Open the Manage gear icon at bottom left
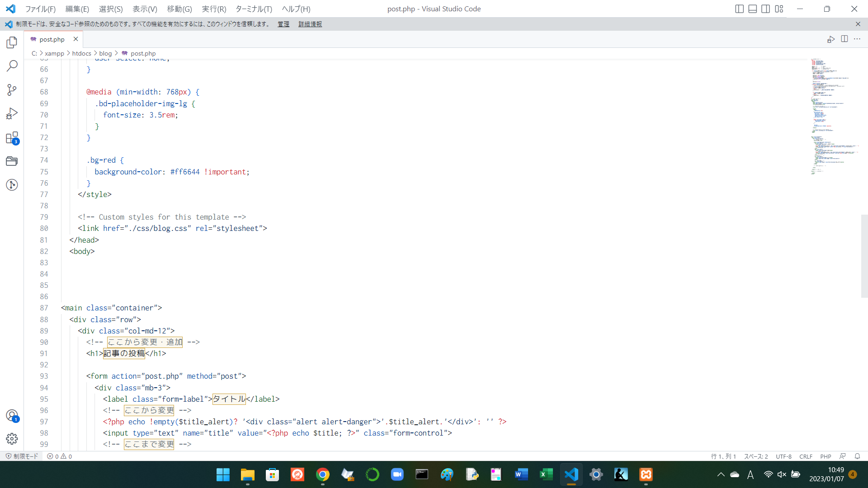The height and width of the screenshot is (488, 868). [12, 438]
